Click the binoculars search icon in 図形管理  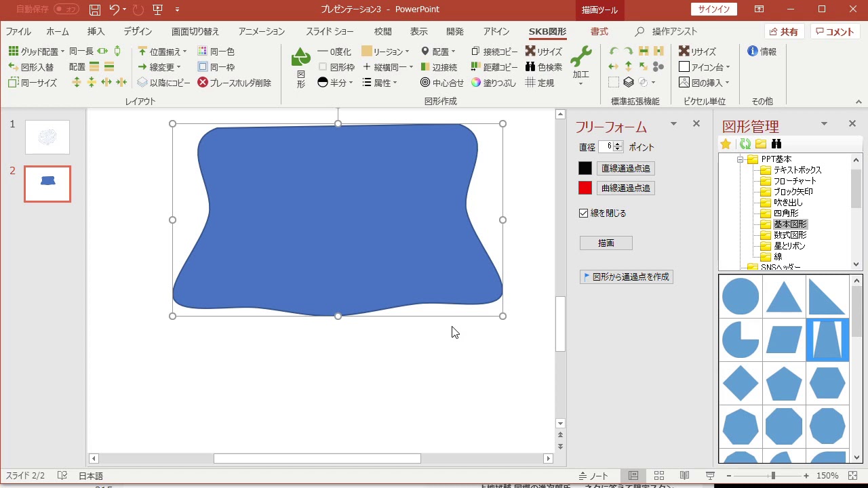click(x=776, y=144)
